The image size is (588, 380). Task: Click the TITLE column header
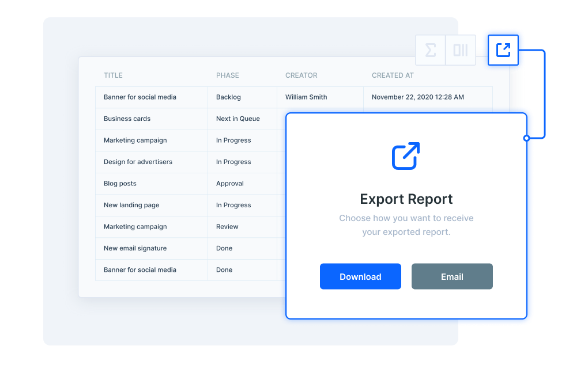coord(113,75)
